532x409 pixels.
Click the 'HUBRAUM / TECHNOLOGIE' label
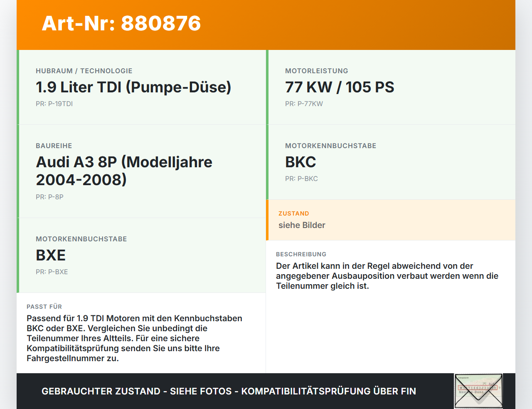click(x=84, y=71)
